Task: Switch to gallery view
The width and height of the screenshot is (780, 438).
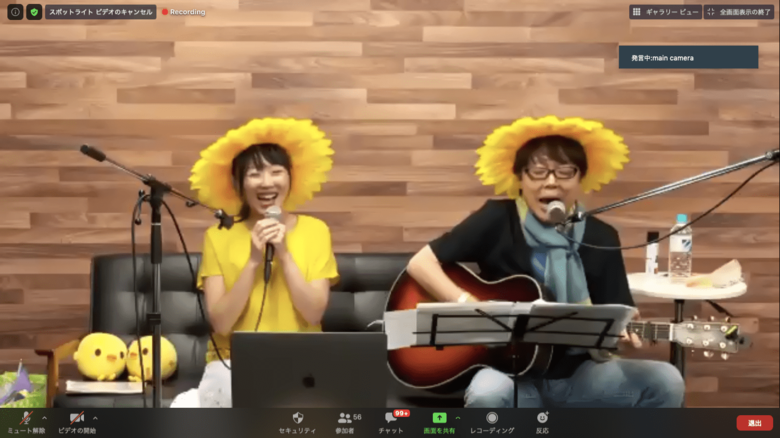Action: click(x=665, y=12)
